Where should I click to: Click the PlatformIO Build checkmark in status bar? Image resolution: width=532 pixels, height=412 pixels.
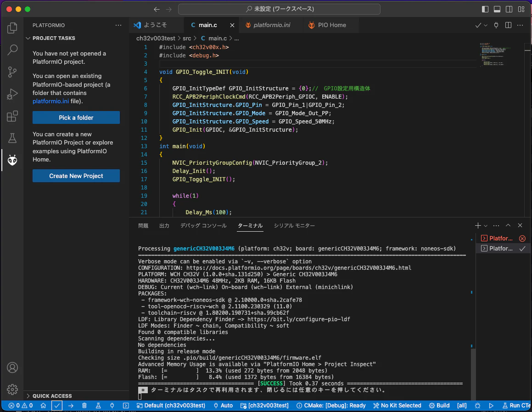pos(57,406)
